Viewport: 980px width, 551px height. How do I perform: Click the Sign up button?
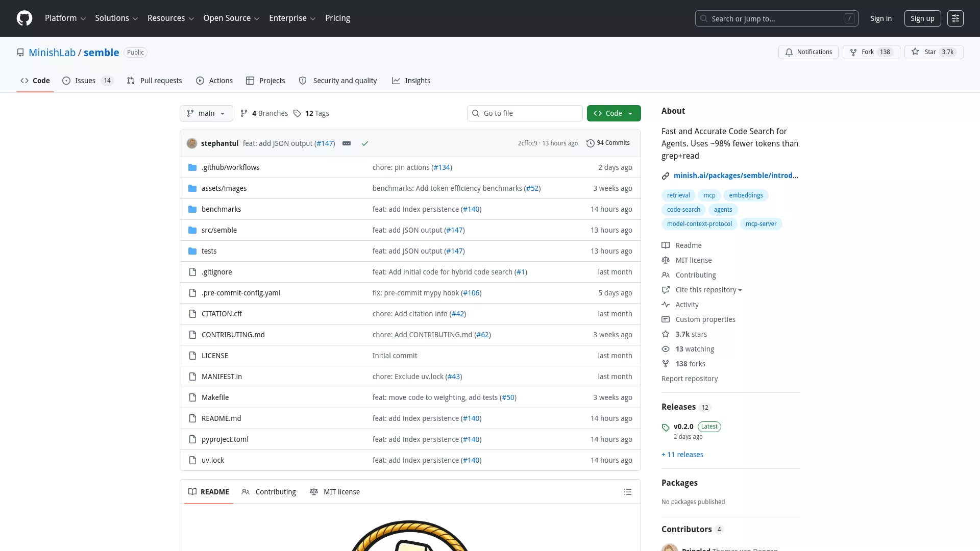pos(922,18)
